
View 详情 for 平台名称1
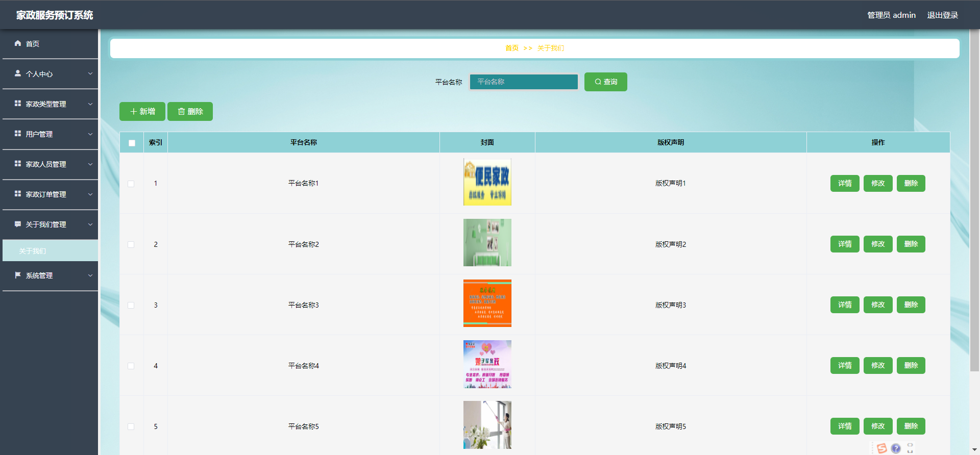pos(845,183)
